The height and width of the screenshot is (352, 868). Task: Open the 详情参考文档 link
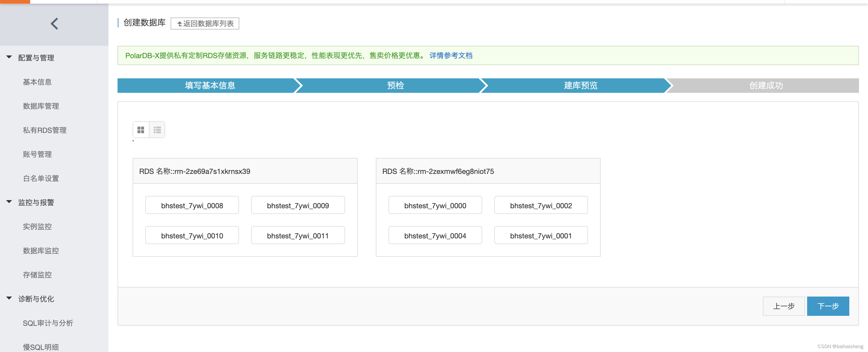click(451, 55)
